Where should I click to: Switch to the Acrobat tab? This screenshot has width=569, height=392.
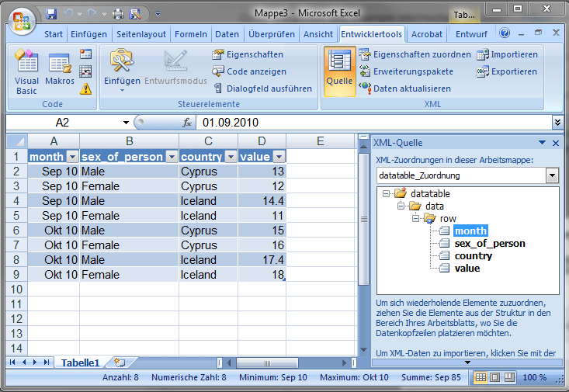pyautogui.click(x=427, y=34)
